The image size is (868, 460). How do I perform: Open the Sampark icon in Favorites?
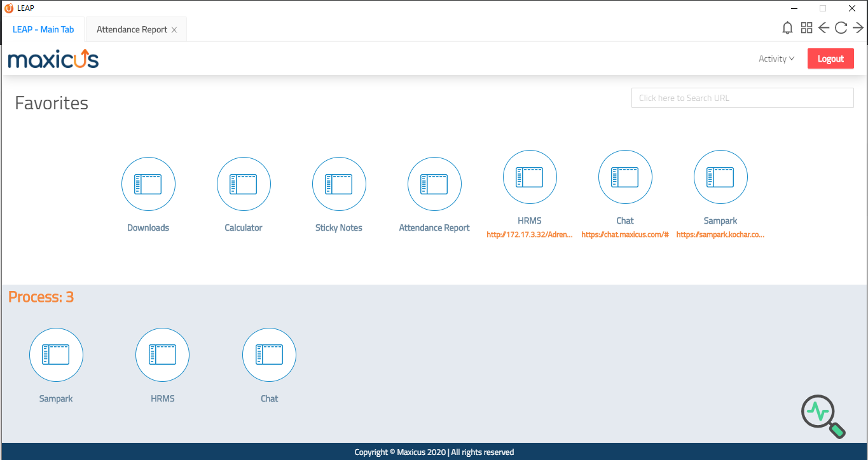click(x=720, y=177)
